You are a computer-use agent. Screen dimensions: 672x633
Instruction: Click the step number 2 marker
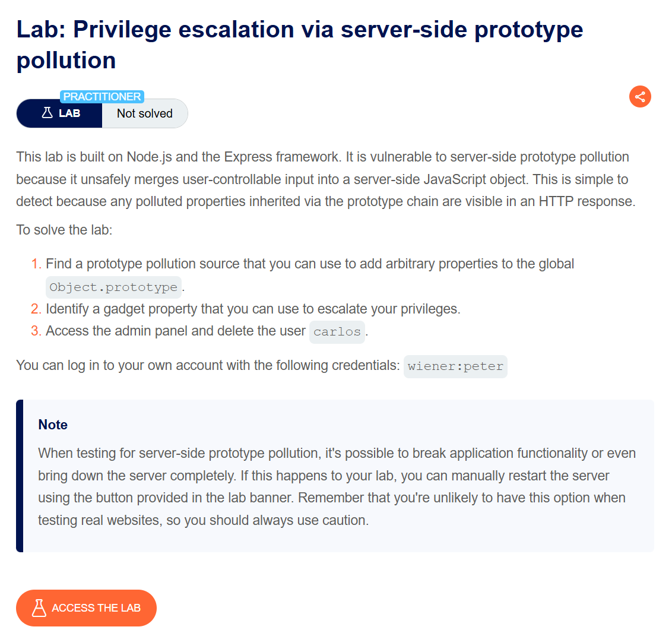[x=36, y=309]
